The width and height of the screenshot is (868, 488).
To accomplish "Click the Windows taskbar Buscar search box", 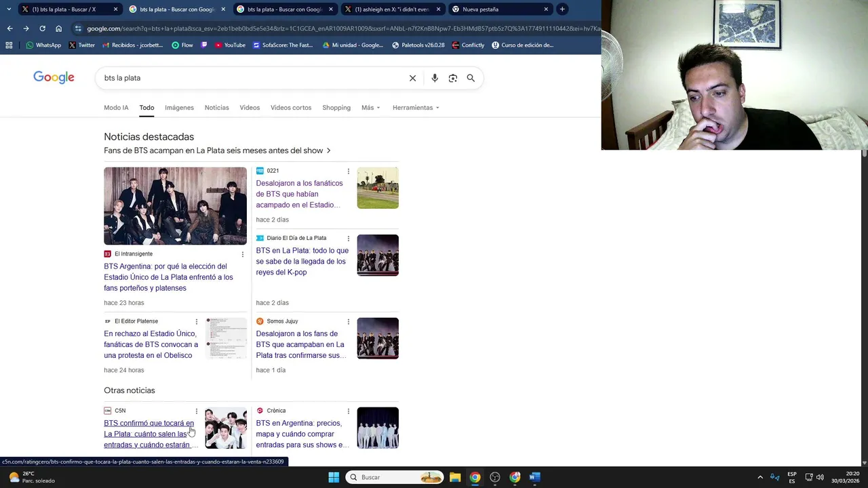I will tap(395, 477).
